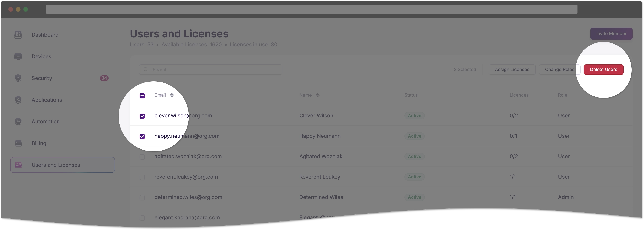Toggle checkbox for clever.wilson@org.com
This screenshot has width=644, height=230.
click(x=143, y=115)
